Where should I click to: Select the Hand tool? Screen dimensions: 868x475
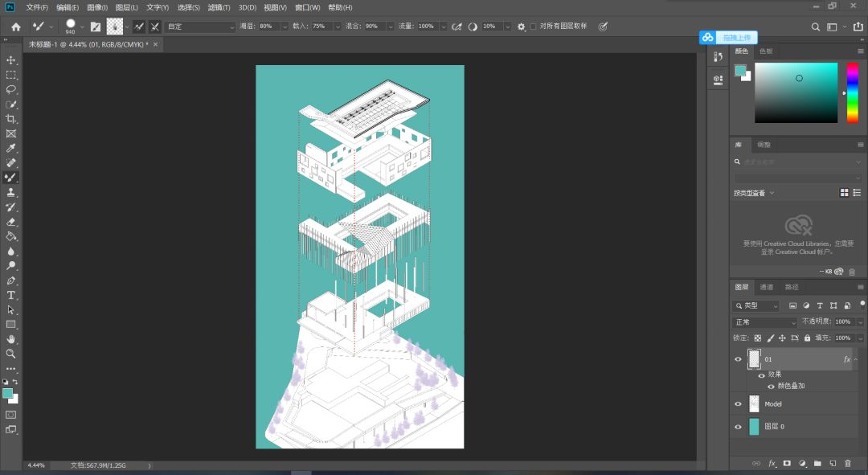coord(11,339)
